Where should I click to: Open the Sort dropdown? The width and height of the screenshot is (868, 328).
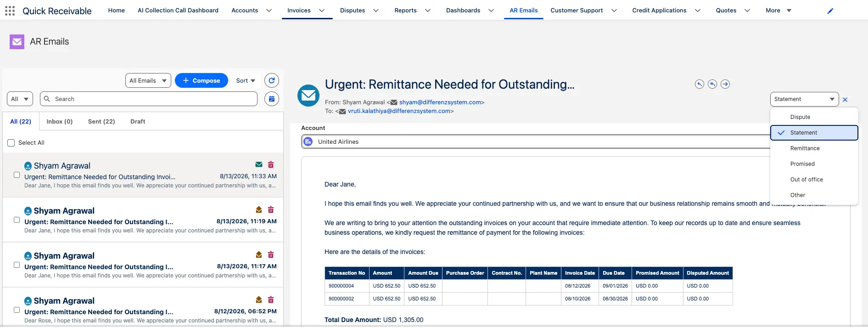(x=246, y=80)
